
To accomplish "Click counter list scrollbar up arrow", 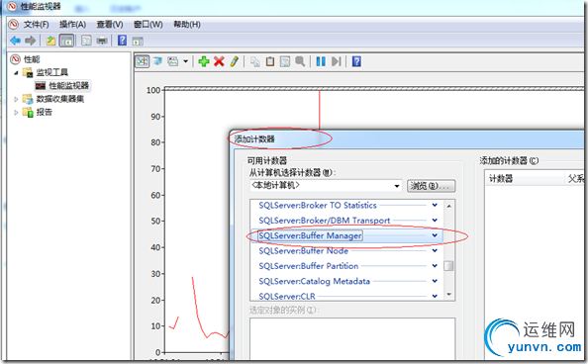I will click(x=448, y=206).
